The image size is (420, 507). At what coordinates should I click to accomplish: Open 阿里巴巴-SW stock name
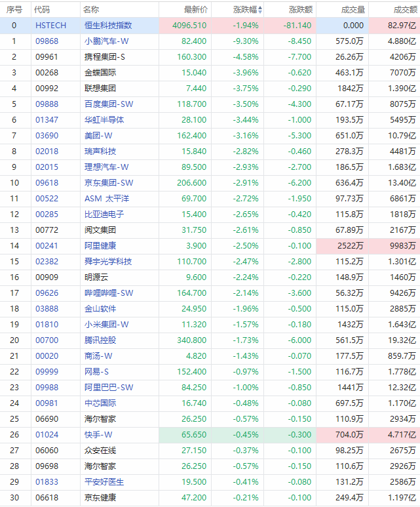tap(109, 388)
